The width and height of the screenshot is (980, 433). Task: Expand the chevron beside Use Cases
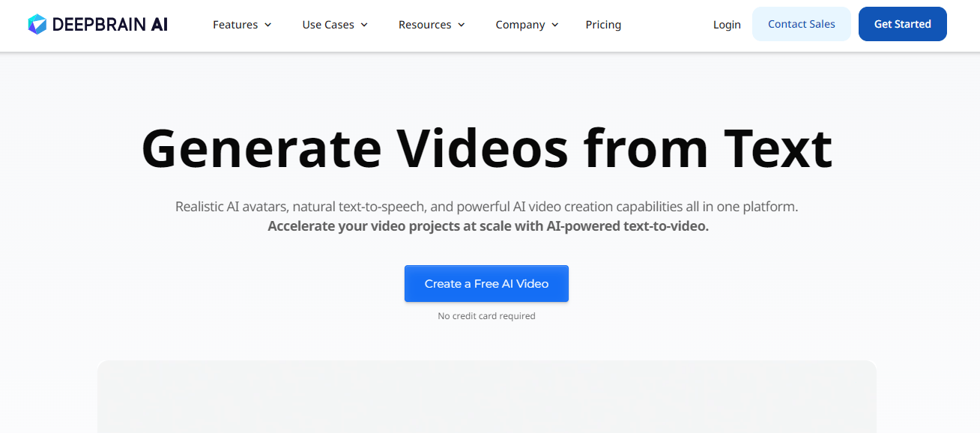(364, 25)
